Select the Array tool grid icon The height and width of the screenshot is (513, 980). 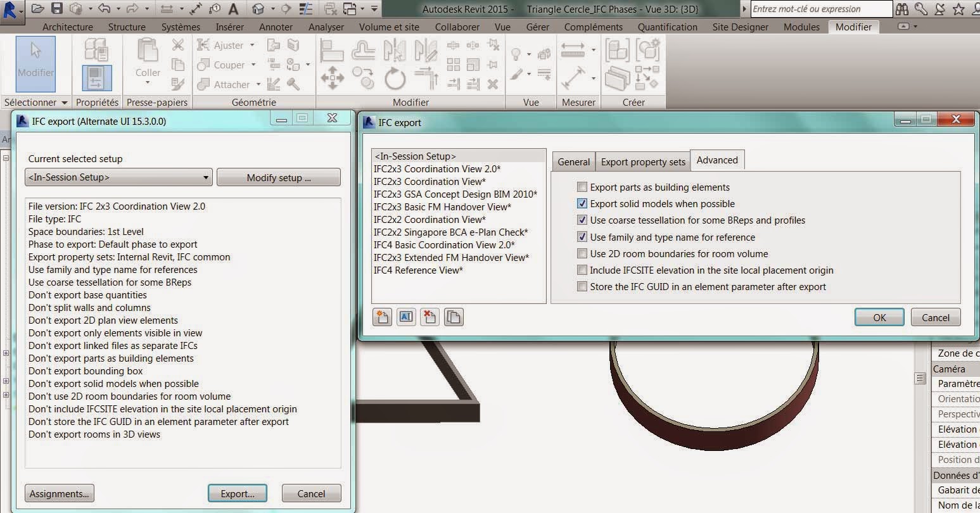click(453, 65)
